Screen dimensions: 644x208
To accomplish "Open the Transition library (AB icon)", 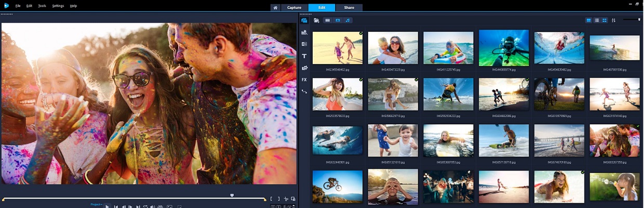I will click(304, 44).
